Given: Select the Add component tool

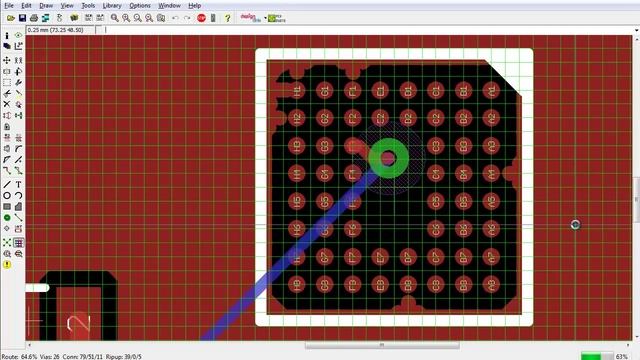Looking at the screenshot, I should [x=18, y=104].
